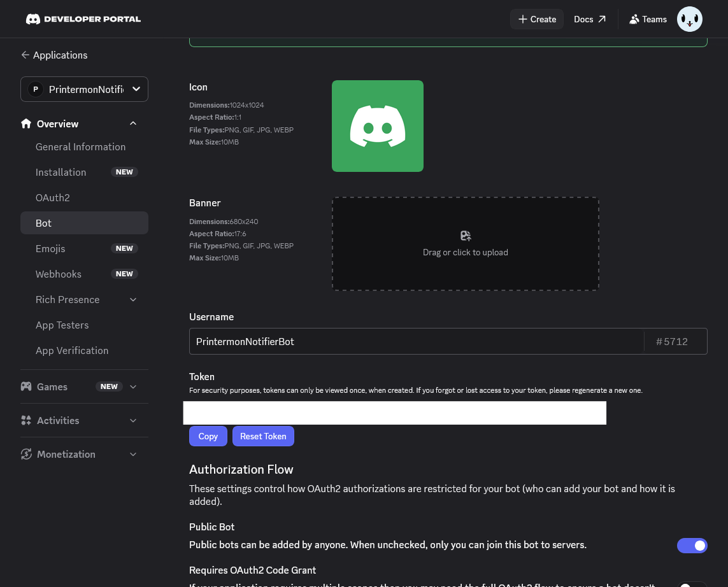Disable the Public Bot toggle
This screenshot has width=728, height=587.
point(692,546)
